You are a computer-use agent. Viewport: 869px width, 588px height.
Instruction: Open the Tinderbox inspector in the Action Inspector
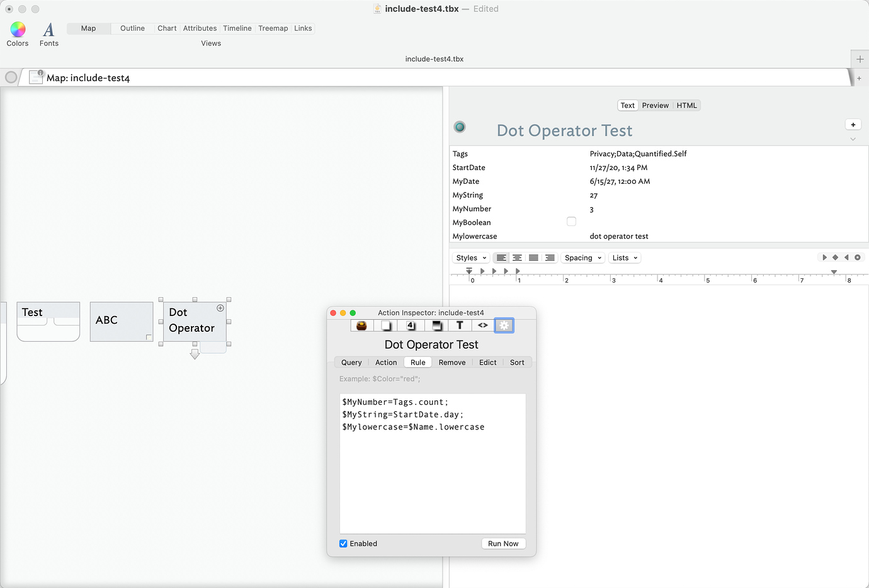(x=361, y=325)
